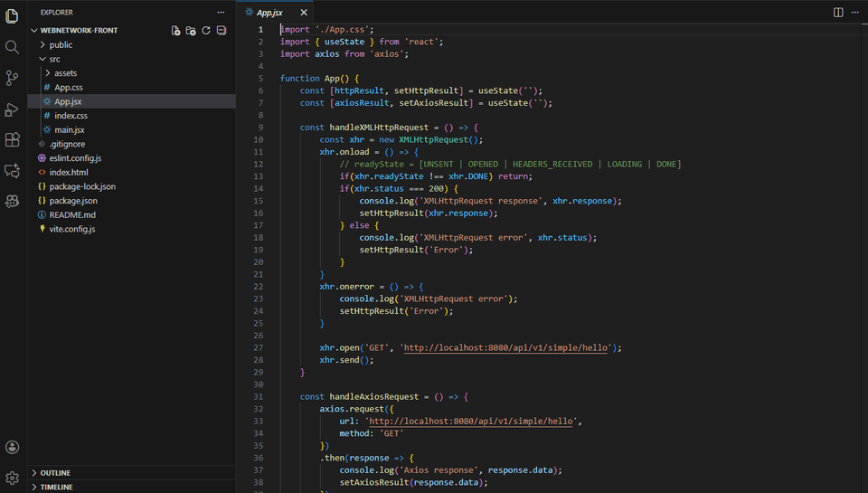Open the Search view in activity bar
Viewport: 868px width, 493px height.
13,47
